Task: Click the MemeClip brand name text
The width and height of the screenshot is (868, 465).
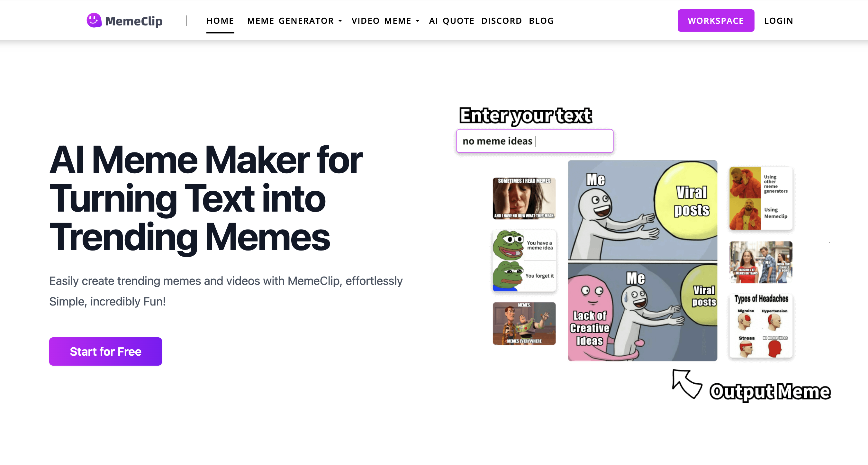Action: [x=134, y=21]
